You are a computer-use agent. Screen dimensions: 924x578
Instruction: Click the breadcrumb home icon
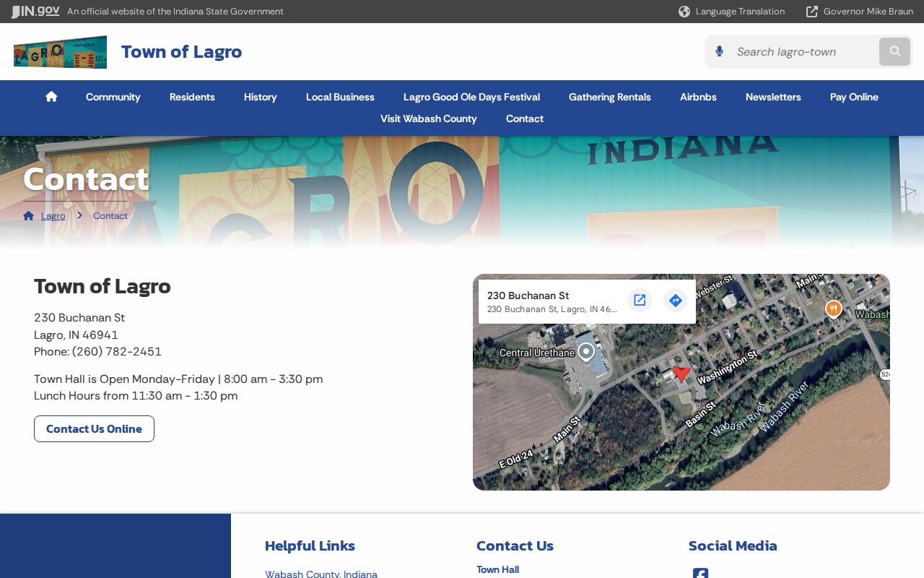point(29,215)
